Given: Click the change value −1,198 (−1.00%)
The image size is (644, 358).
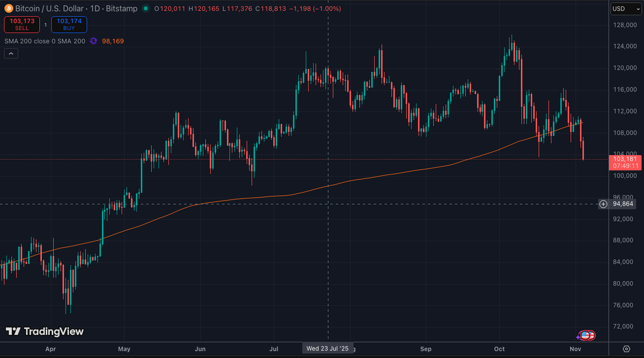Looking at the screenshot, I should pos(315,8).
